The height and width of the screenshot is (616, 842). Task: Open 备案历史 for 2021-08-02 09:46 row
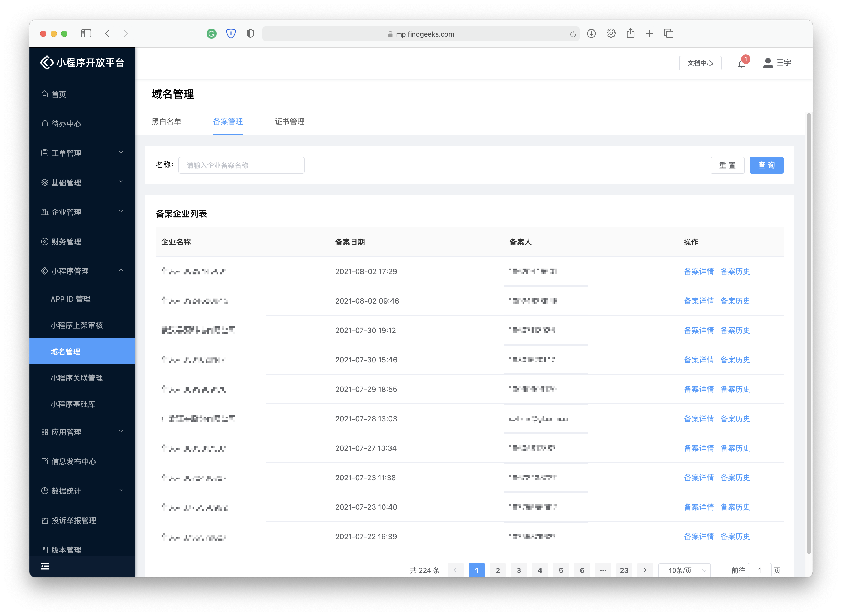735,301
